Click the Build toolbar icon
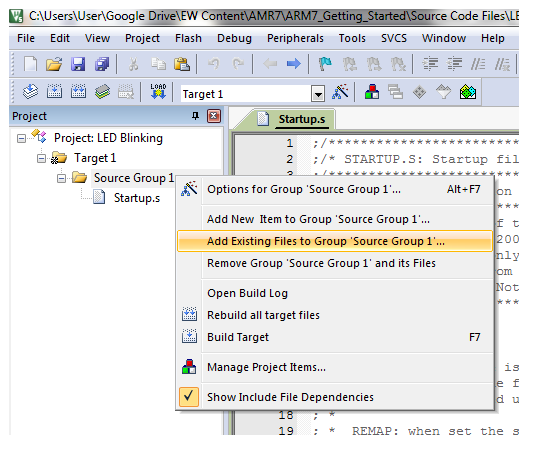The width and height of the screenshot is (537, 456). 54,92
